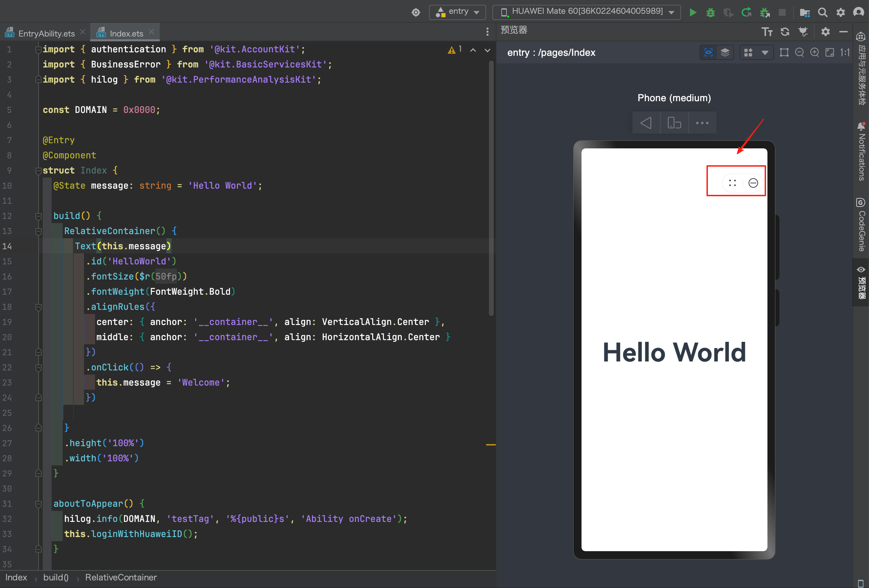The height and width of the screenshot is (588, 869).
Task: Click the run-with-coverage/profile icon
Action: 728,12
